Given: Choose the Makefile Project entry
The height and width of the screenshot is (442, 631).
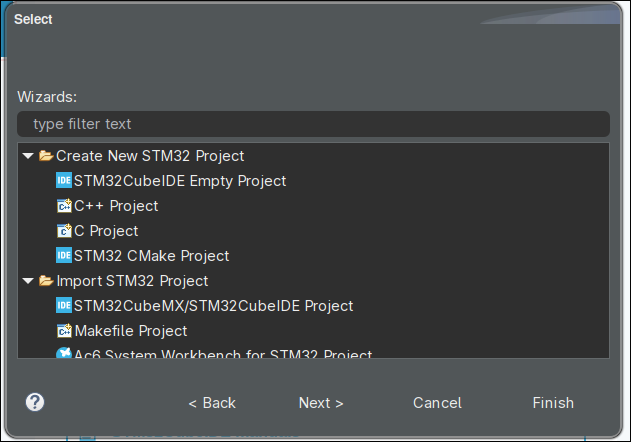Looking at the screenshot, I should pyautogui.click(x=130, y=331).
